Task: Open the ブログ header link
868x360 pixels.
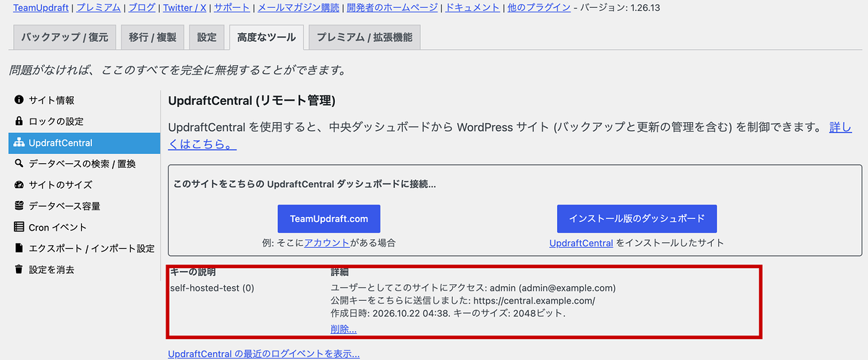Action: coord(142,8)
